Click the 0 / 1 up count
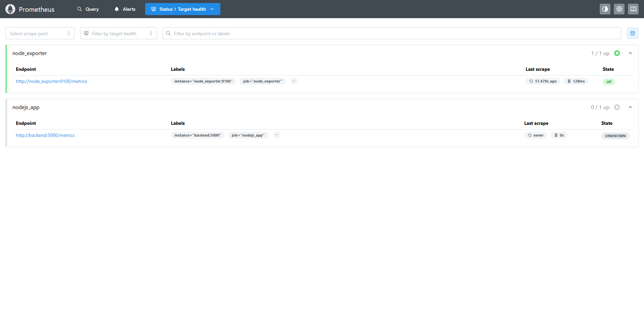Image resolution: width=644 pixels, height=310 pixels. 600,107
